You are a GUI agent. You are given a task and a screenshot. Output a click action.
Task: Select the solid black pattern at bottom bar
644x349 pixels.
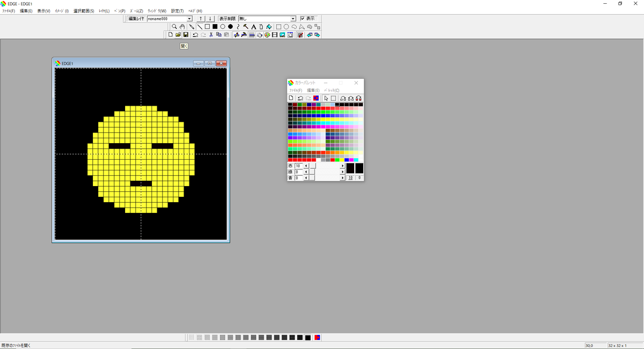click(308, 337)
